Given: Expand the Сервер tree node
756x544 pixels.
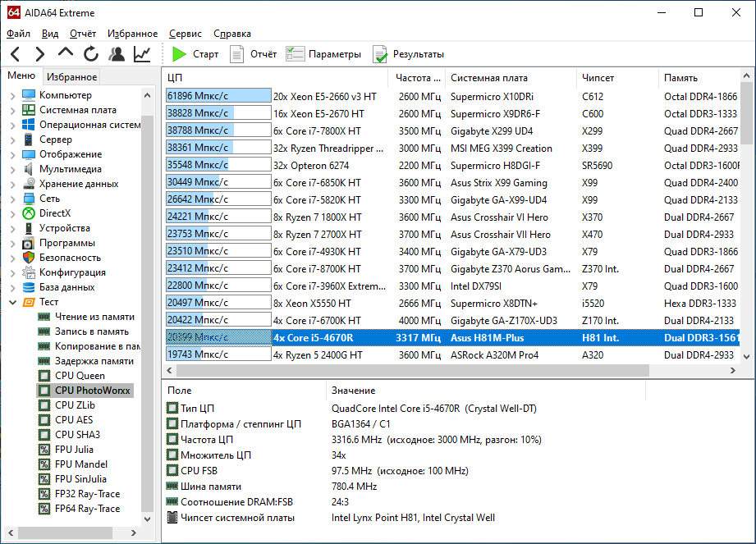Looking at the screenshot, I should (12, 139).
